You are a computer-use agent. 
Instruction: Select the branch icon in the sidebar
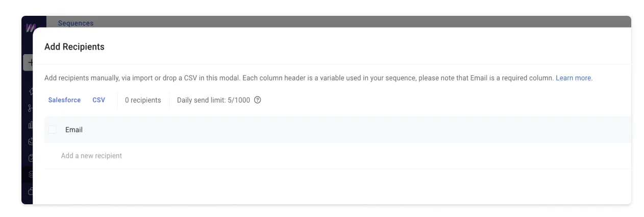pos(30,108)
